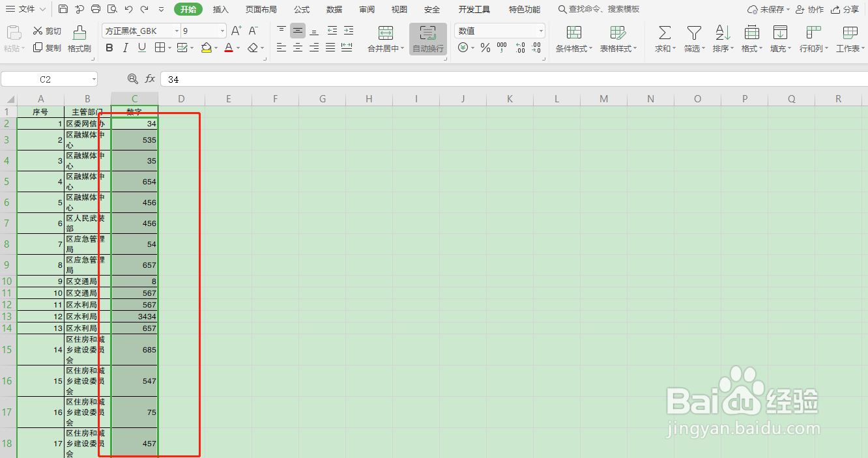The width and height of the screenshot is (868, 458).
Task: Toggle bold formatting
Action: click(109, 48)
